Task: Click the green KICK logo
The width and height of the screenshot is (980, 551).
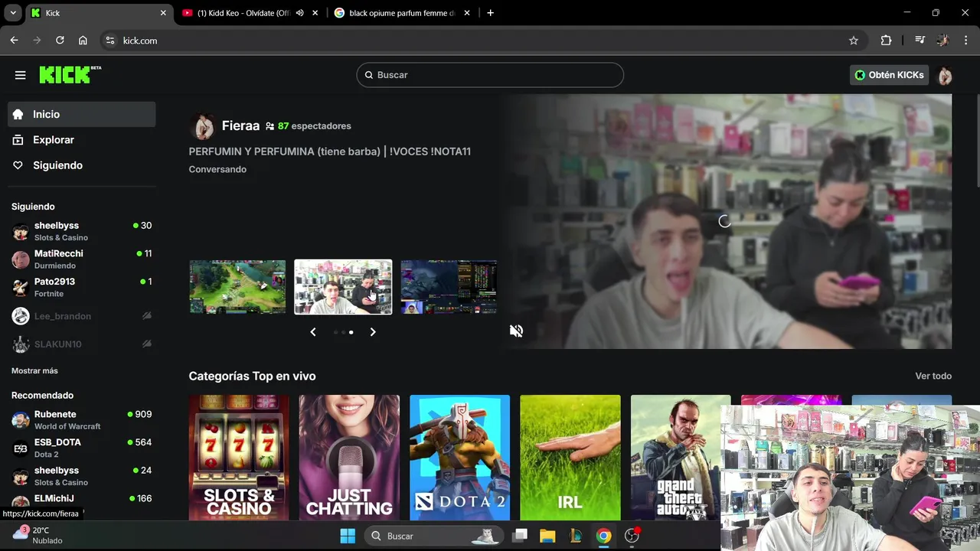Action: click(x=70, y=74)
